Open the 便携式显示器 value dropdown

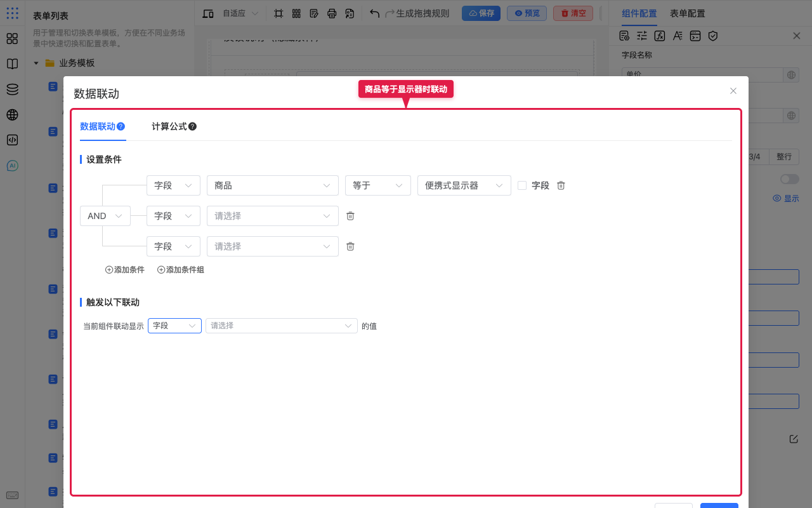(464, 185)
